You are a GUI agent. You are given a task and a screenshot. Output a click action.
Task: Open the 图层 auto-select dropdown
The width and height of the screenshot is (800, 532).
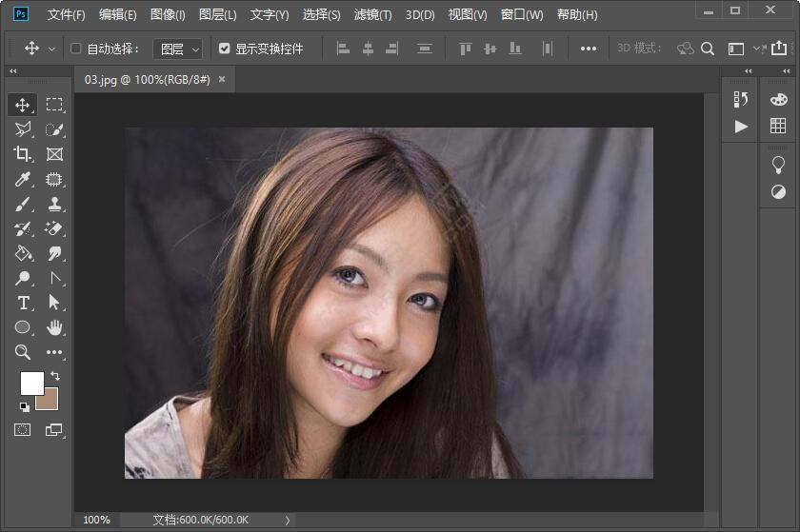click(x=179, y=49)
